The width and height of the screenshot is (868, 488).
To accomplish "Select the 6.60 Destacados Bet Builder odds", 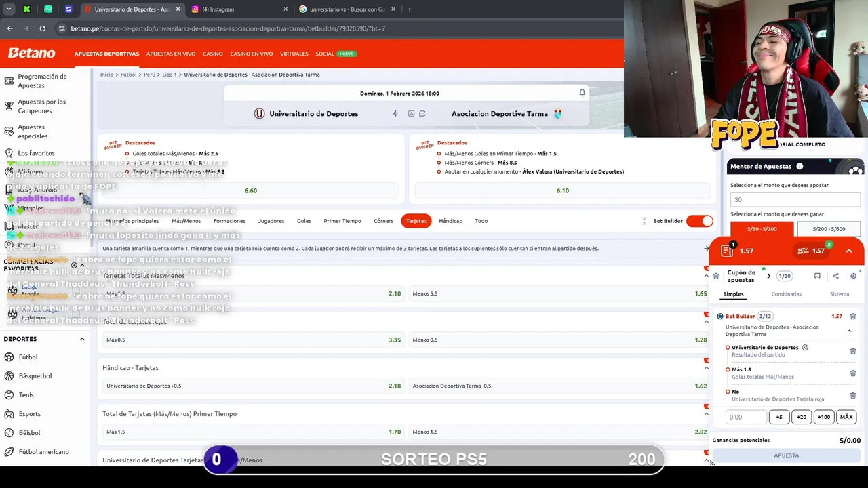I will 251,190.
